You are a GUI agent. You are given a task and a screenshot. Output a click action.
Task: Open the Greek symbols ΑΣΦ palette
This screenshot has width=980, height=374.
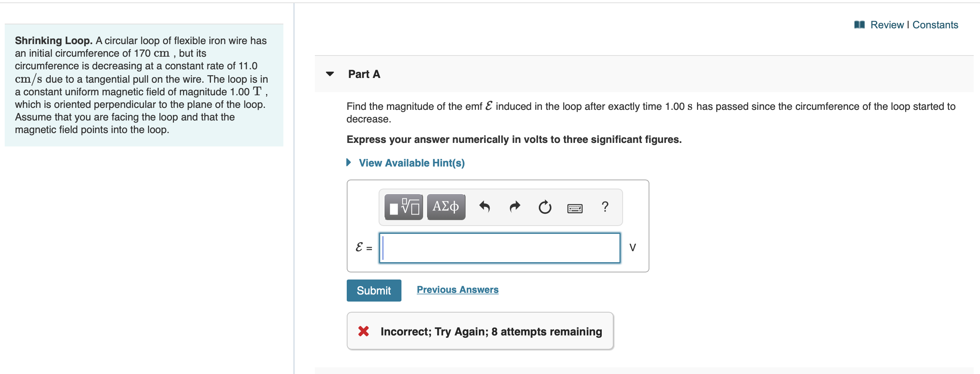(446, 207)
